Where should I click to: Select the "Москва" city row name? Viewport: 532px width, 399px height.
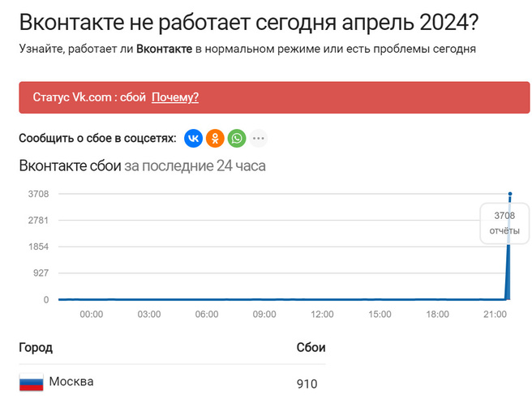pyautogui.click(x=71, y=382)
